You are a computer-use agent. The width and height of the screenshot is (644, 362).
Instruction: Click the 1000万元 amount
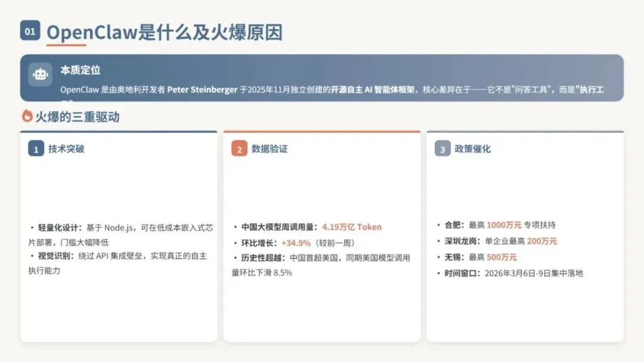pyautogui.click(x=504, y=225)
